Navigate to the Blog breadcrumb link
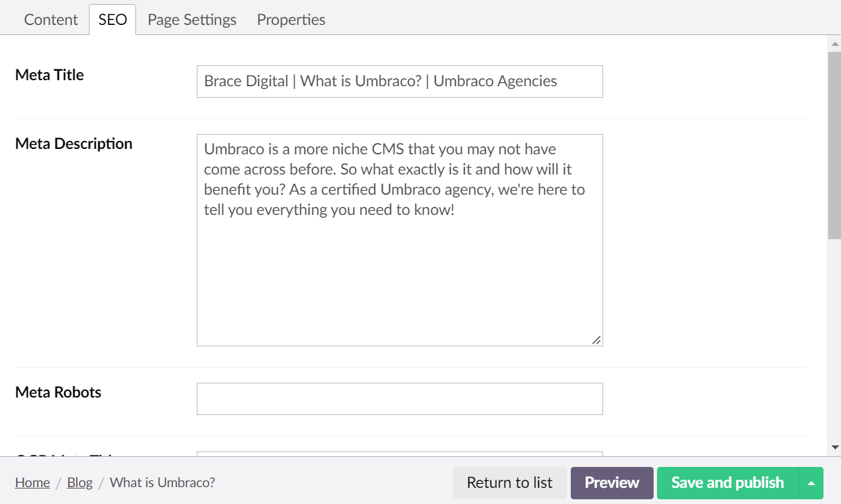Viewport: 841px width, 504px height. pyautogui.click(x=80, y=482)
